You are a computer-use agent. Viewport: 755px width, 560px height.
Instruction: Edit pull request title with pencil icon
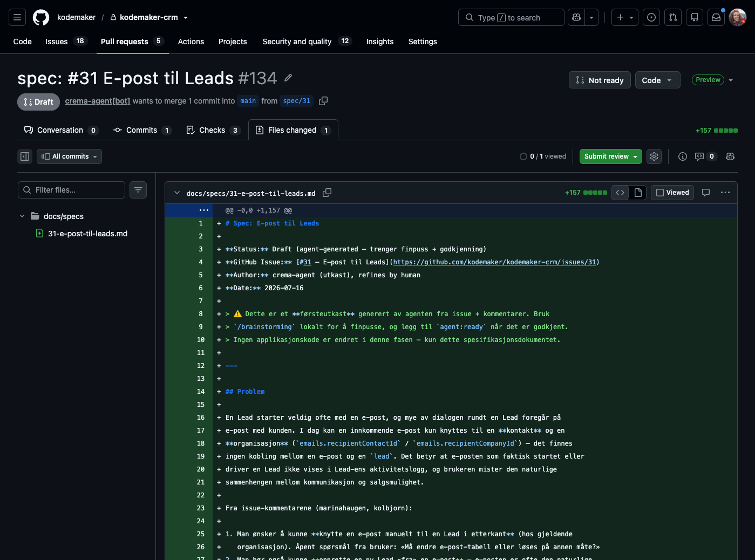[288, 78]
